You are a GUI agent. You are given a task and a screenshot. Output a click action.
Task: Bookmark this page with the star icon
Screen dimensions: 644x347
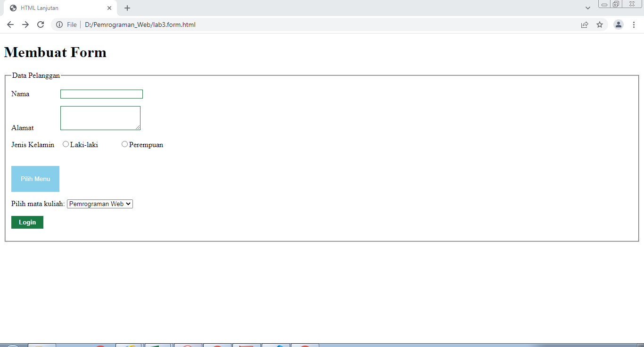[600, 25]
